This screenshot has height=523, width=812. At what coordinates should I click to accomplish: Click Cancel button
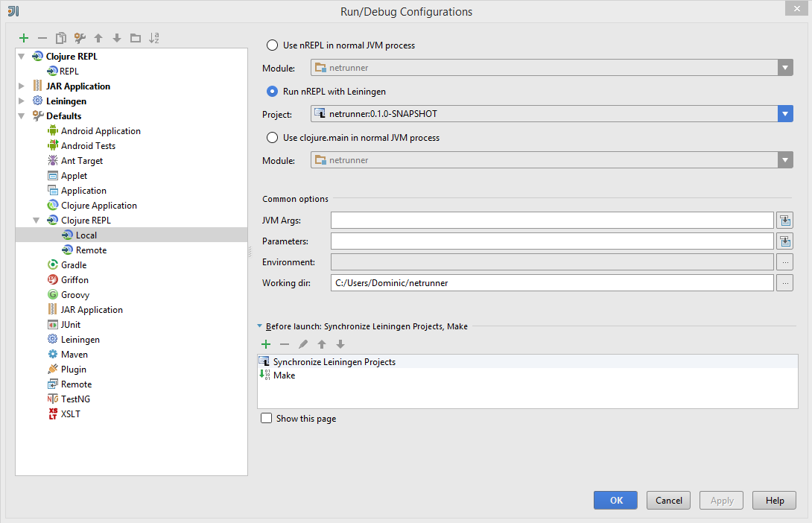tap(668, 500)
